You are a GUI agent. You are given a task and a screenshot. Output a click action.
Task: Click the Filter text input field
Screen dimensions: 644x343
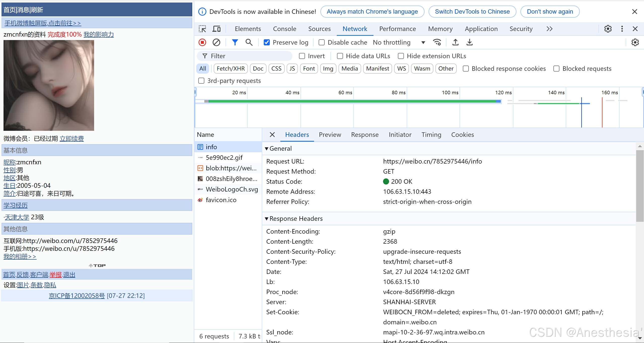245,56
